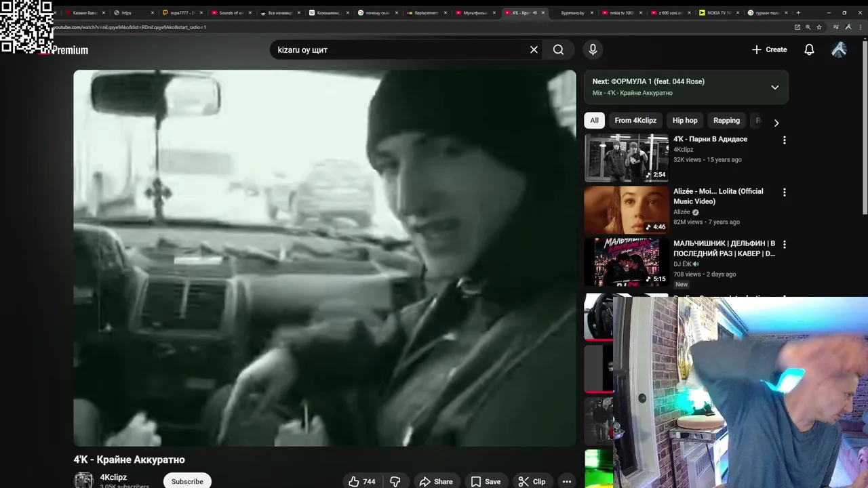The width and height of the screenshot is (868, 488).
Task: Open the Create menu
Action: (770, 49)
